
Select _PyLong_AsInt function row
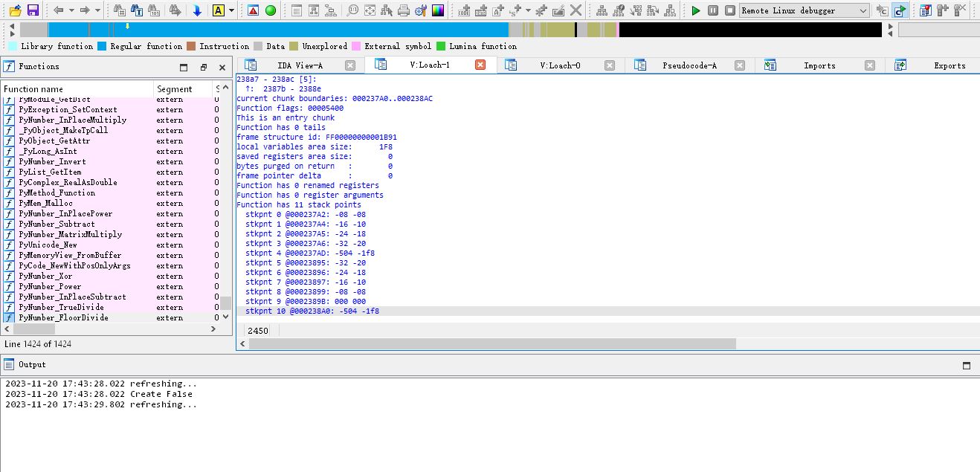pos(110,151)
